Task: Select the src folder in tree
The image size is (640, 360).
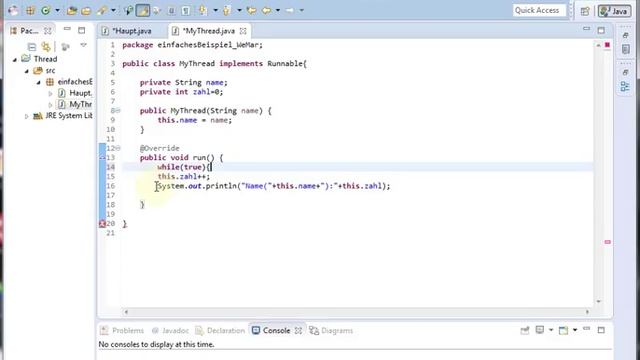Action: click(x=44, y=71)
